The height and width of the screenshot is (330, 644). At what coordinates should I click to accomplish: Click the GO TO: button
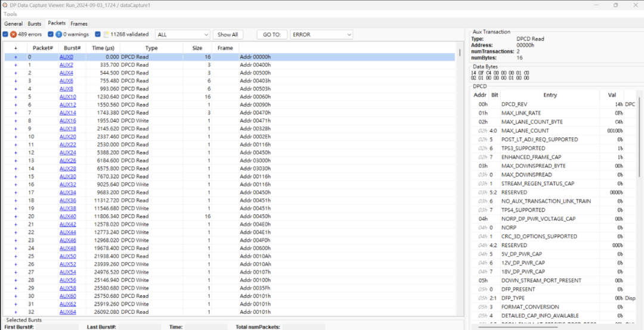[272, 35]
